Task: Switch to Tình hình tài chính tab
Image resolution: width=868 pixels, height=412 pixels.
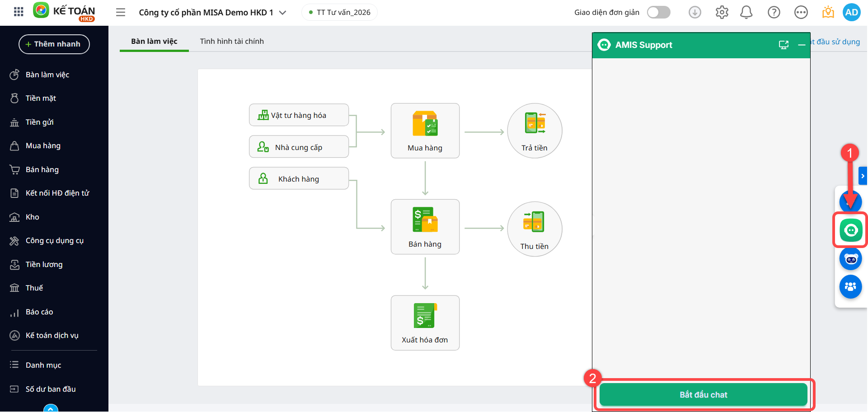Action: (x=232, y=41)
